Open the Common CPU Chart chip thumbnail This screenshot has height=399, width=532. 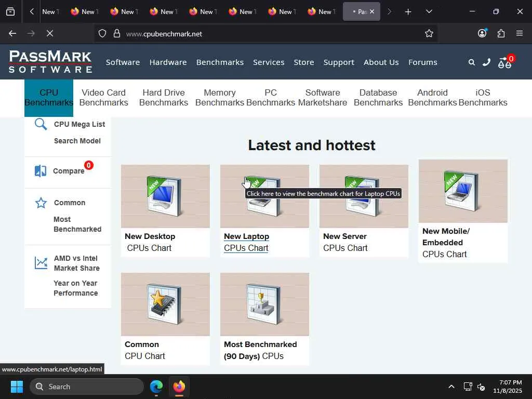coord(165,304)
